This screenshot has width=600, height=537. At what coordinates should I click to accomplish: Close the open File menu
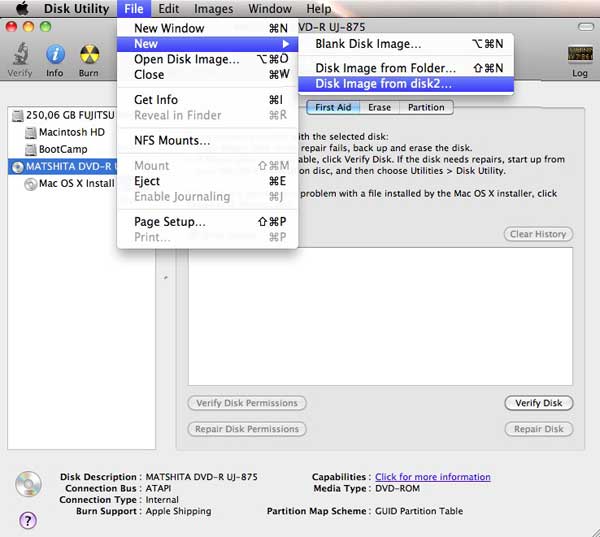134,8
